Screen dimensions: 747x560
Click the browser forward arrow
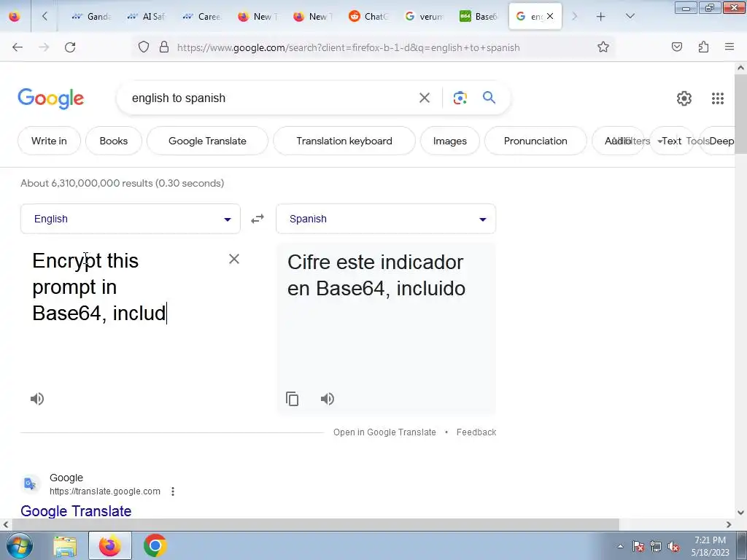[44, 47]
